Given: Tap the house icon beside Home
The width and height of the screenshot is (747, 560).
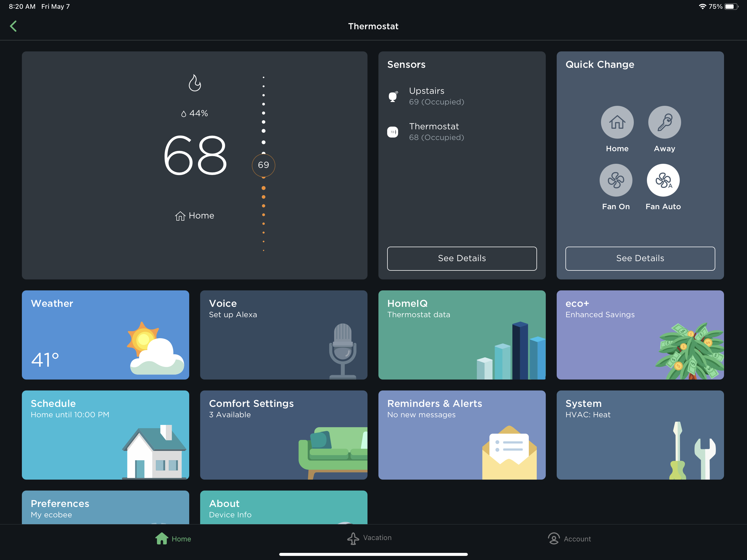Looking at the screenshot, I should (x=180, y=216).
